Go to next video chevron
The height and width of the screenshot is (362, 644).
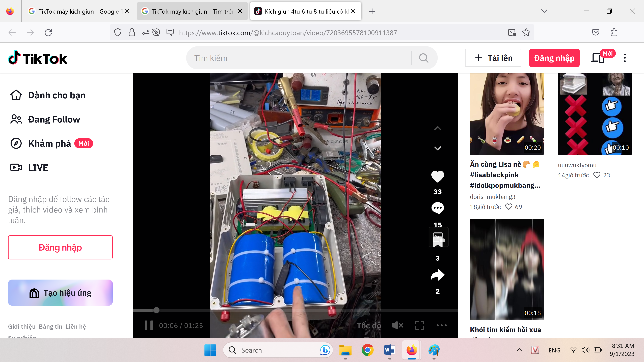tap(438, 148)
